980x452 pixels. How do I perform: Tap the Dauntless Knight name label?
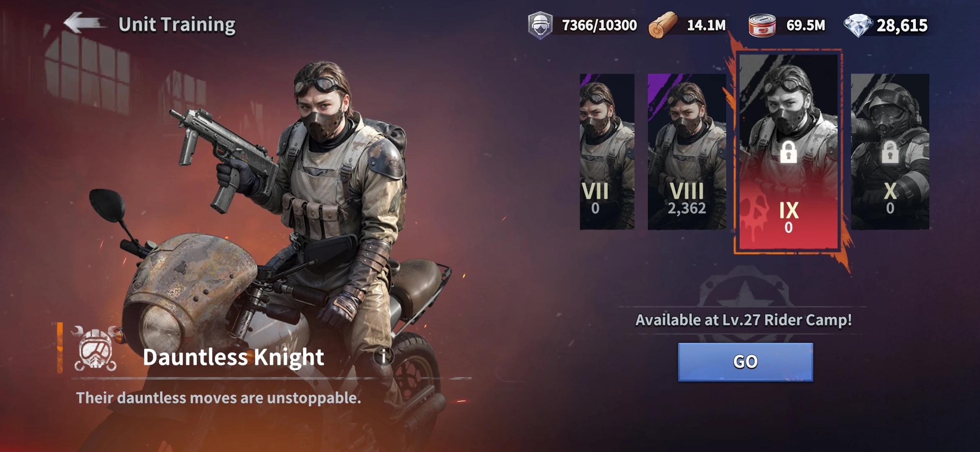coord(233,357)
